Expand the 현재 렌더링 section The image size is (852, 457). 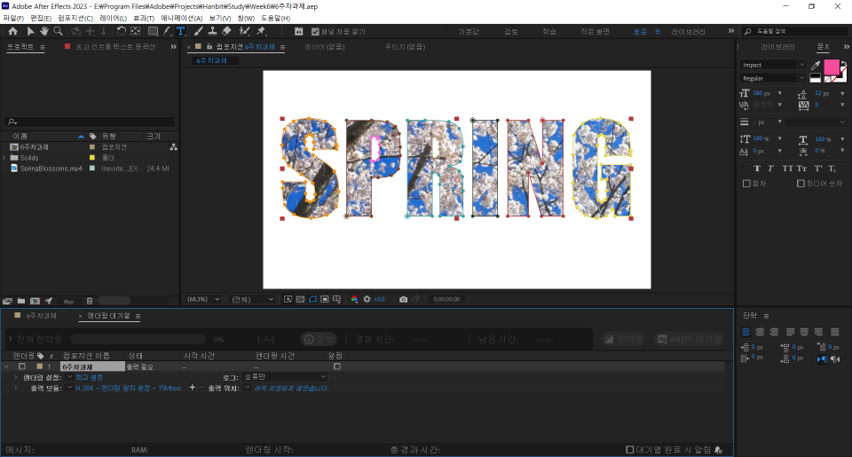10,339
